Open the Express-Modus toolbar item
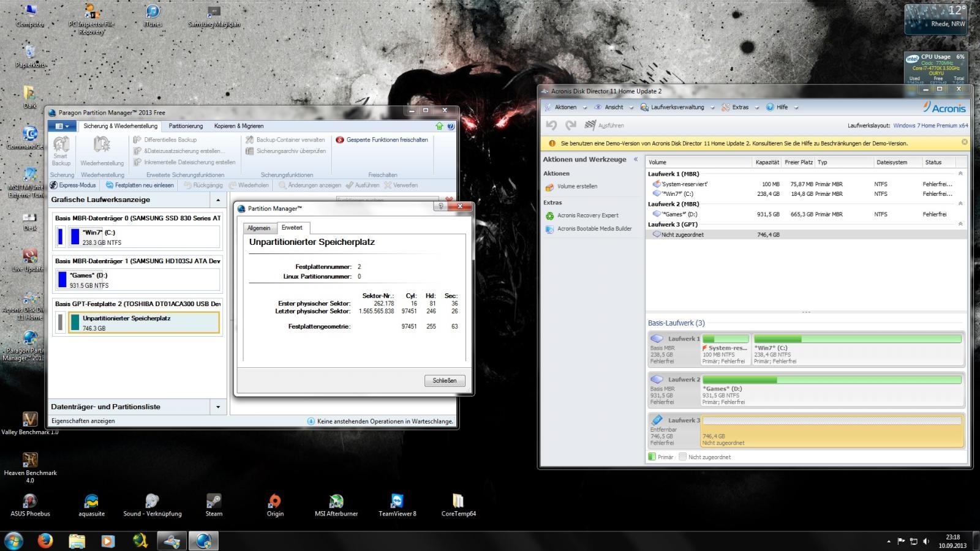Viewport: 980px width, 551px height. pyautogui.click(x=73, y=185)
